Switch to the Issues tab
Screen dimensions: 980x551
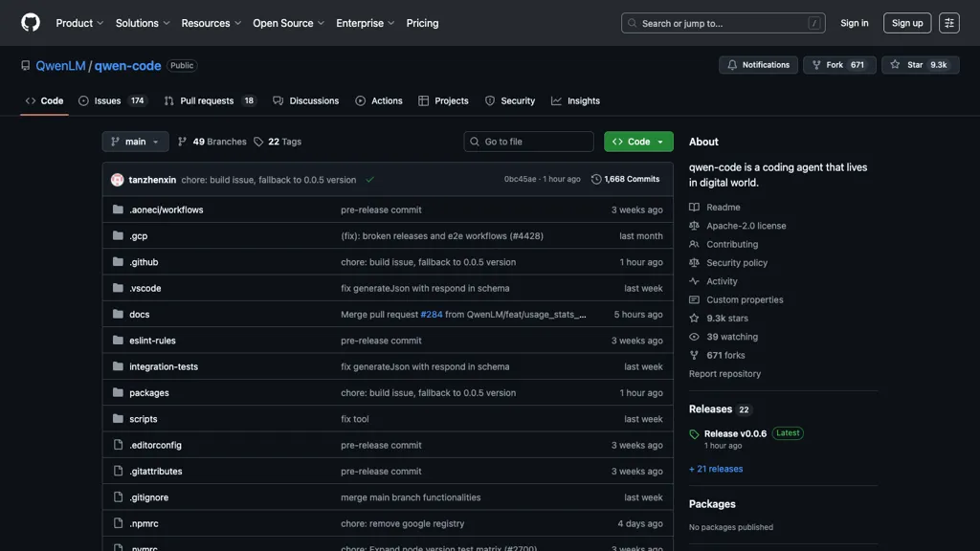click(x=107, y=100)
